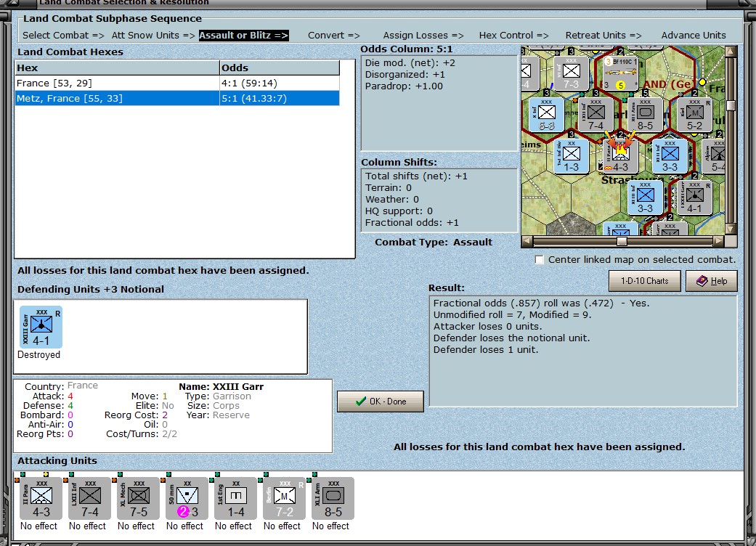Click the XLI Arm 8-5 armor unit

pos(333,498)
